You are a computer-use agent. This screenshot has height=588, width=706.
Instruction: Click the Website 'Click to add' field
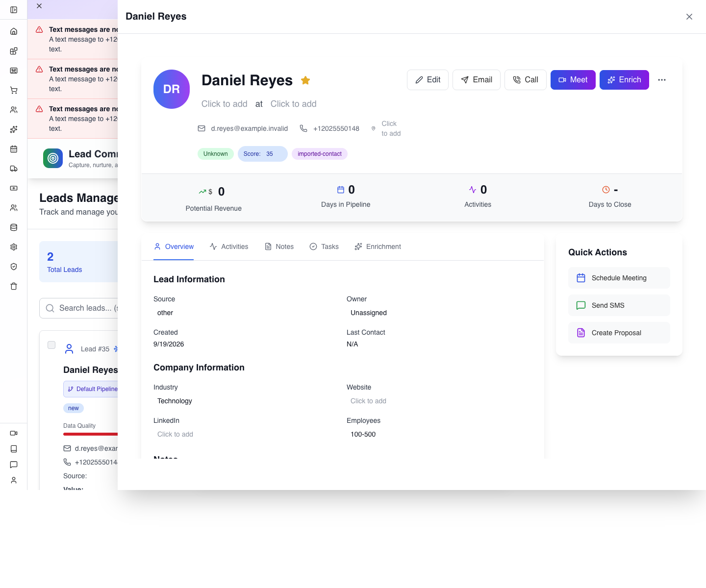pyautogui.click(x=368, y=401)
